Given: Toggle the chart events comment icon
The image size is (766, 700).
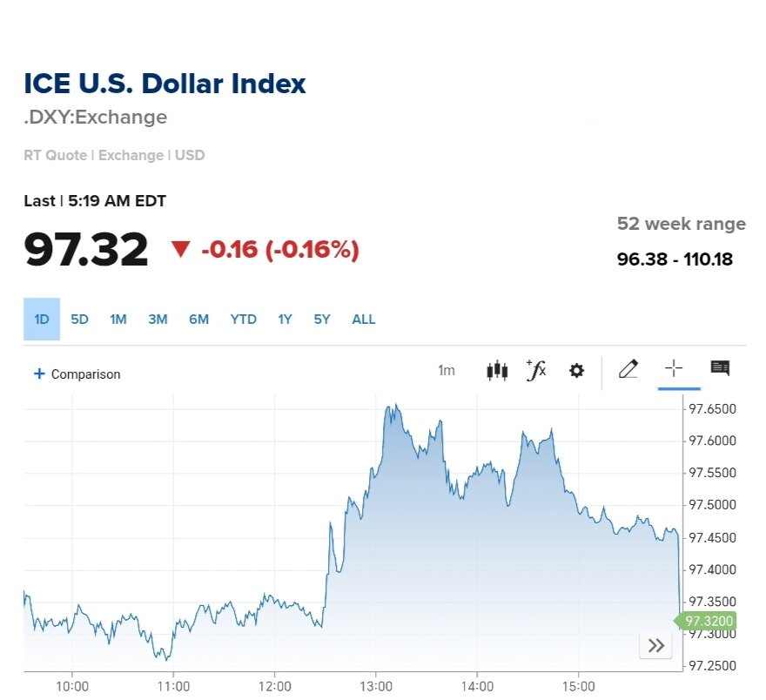Looking at the screenshot, I should [x=720, y=368].
